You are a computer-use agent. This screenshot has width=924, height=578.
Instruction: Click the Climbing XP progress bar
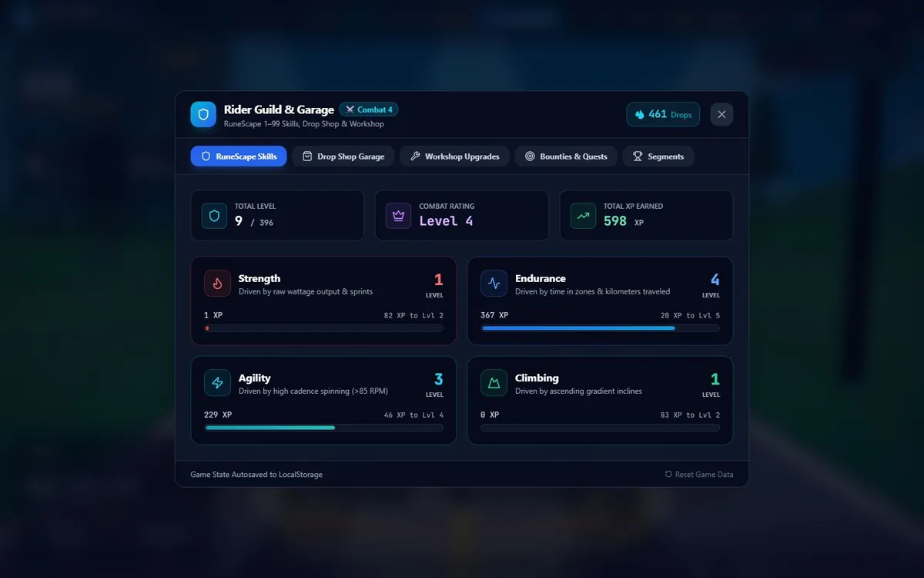click(x=601, y=428)
